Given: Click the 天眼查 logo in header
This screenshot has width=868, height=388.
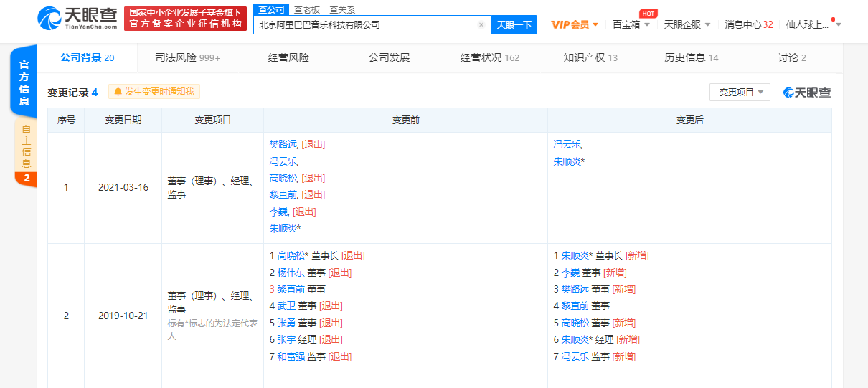Looking at the screenshot, I should tap(77, 18).
